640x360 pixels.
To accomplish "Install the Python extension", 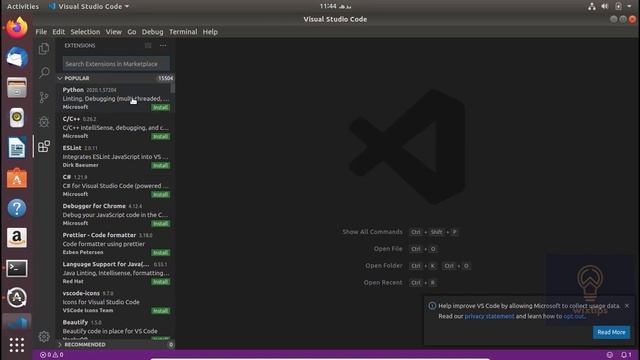I will click(x=160, y=107).
